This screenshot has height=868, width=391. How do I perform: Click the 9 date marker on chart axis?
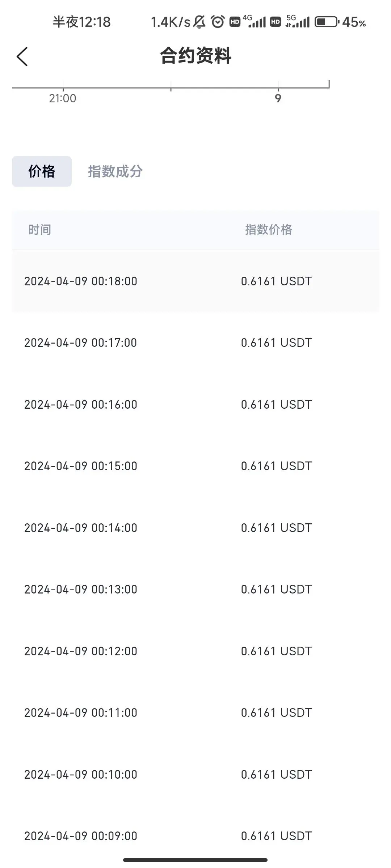(x=278, y=98)
